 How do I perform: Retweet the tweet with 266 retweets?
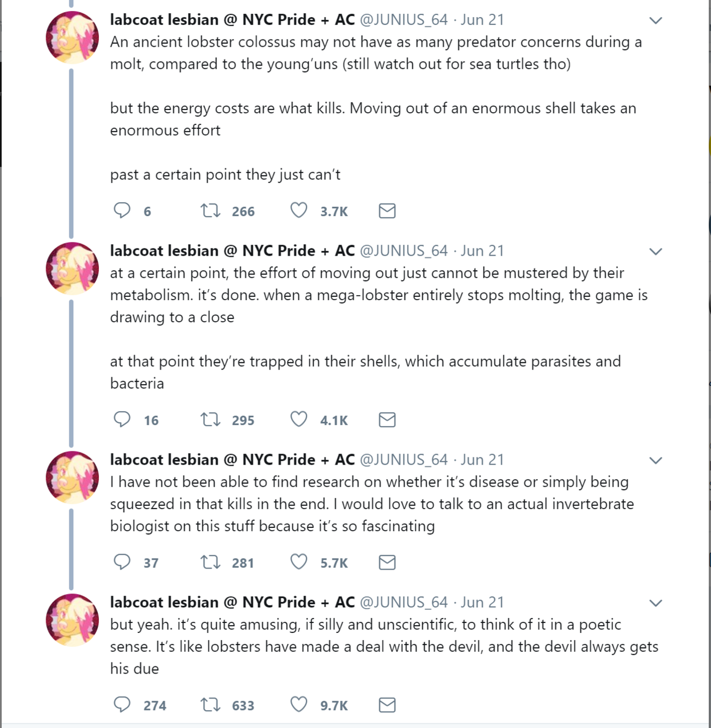211,211
